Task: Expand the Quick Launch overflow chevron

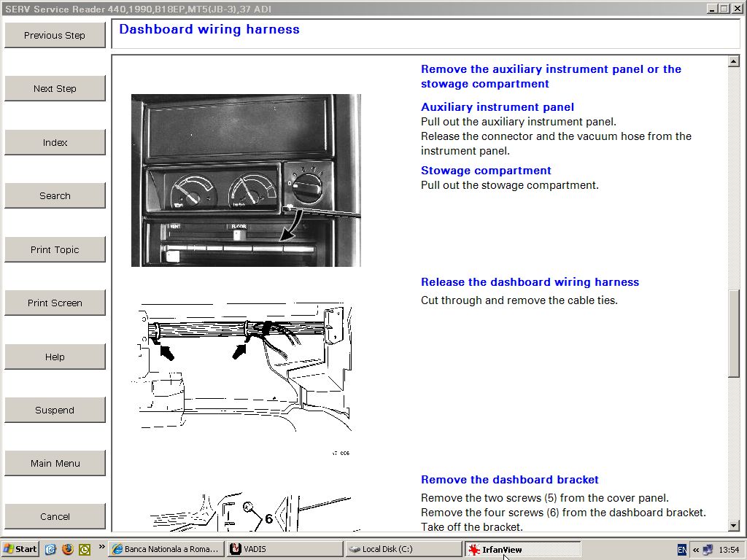Action: tap(101, 547)
